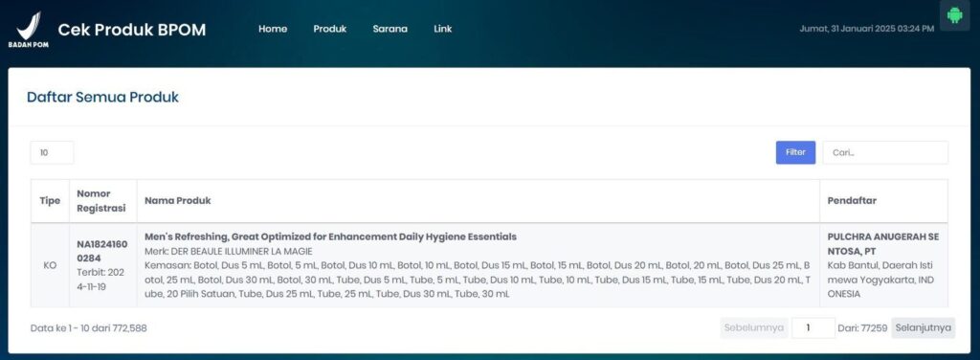Open the Produk menu
This screenshot has height=360, width=980.
pos(330,29)
